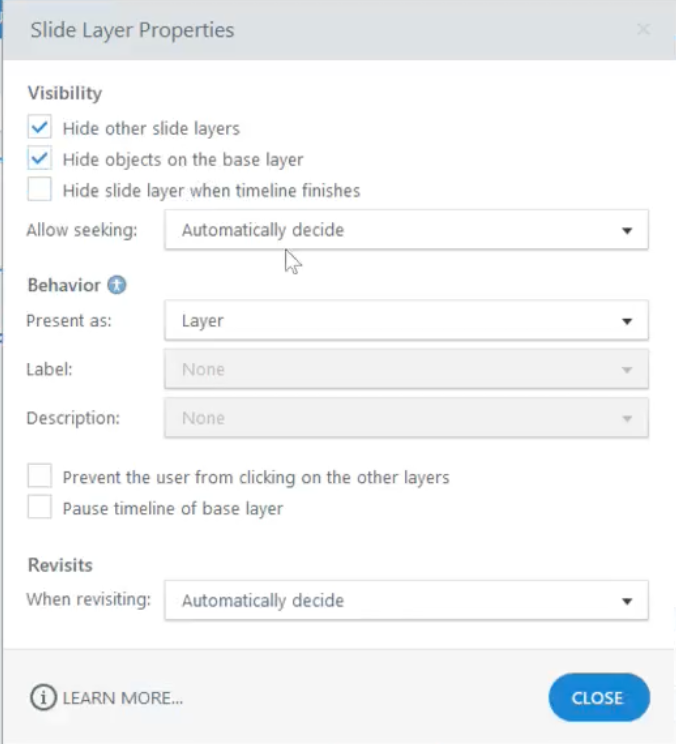676x744 pixels.
Task: Click the Allow seeking dropdown arrow
Action: pyautogui.click(x=627, y=230)
